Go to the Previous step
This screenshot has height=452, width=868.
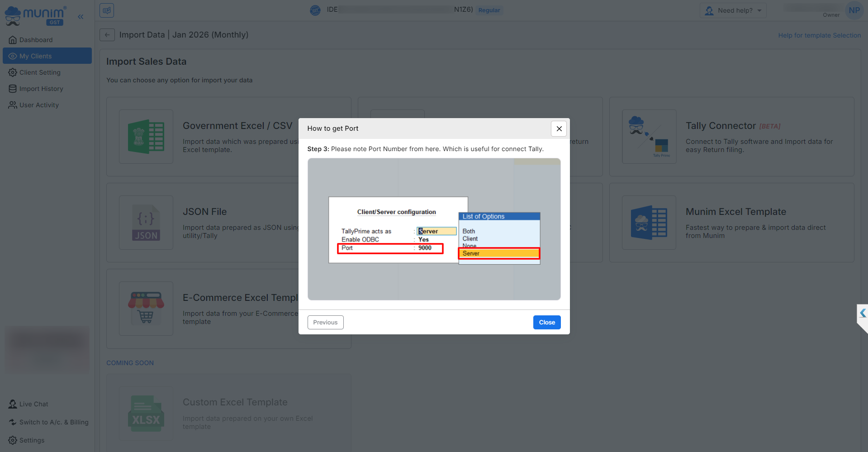[325, 322]
